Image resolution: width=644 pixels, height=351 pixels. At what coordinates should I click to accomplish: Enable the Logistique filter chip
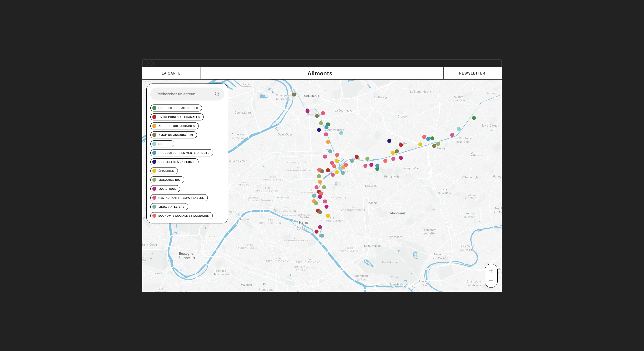coord(165,189)
